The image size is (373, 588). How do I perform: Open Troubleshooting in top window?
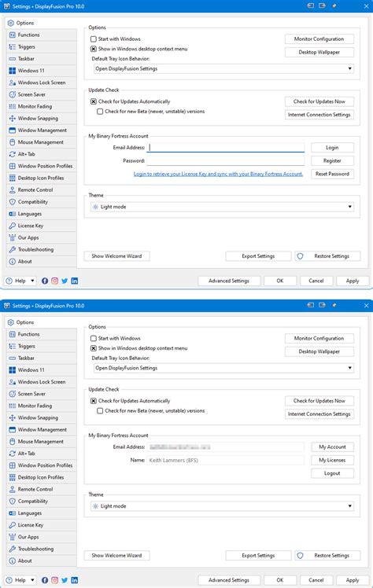41,250
